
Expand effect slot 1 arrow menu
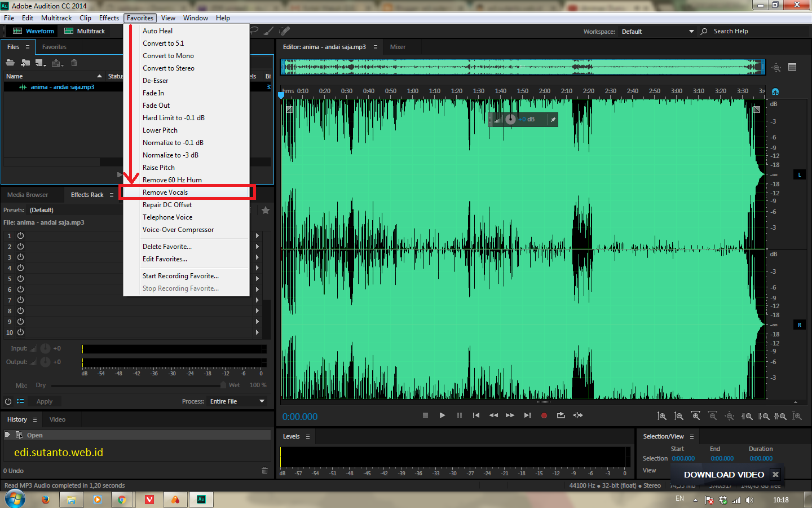click(x=258, y=236)
